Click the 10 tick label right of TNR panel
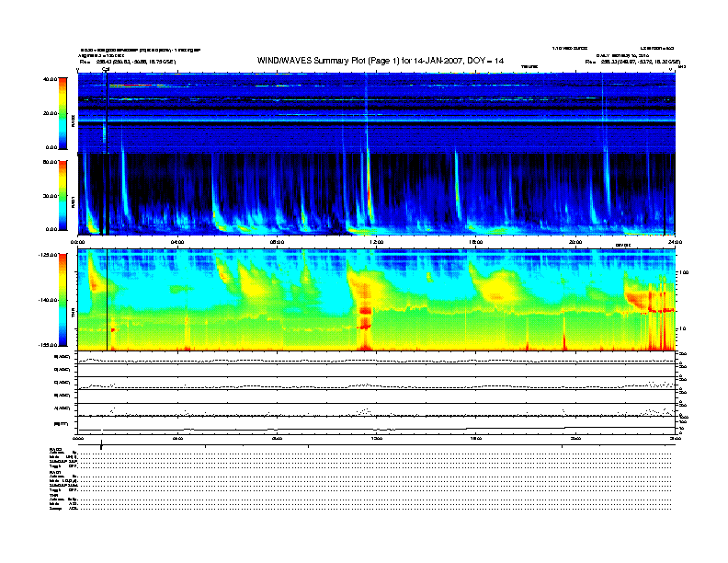Screen dimensions: 728x563 tap(682, 329)
